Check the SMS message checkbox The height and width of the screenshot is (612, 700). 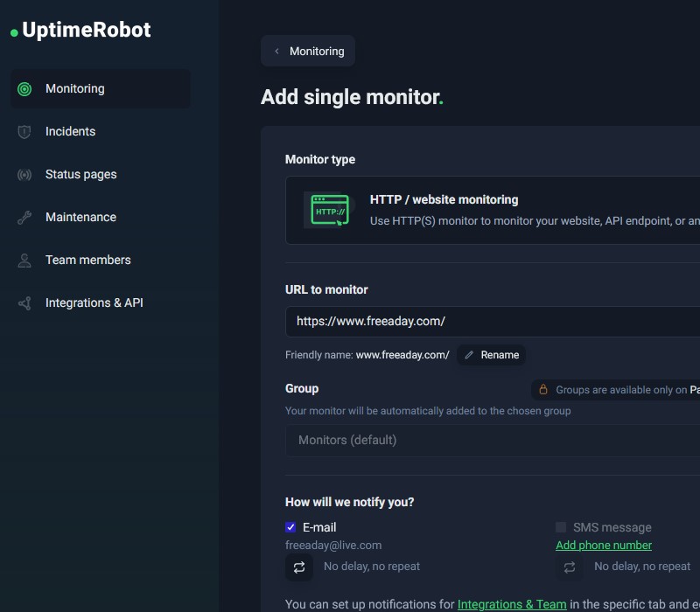pos(561,527)
